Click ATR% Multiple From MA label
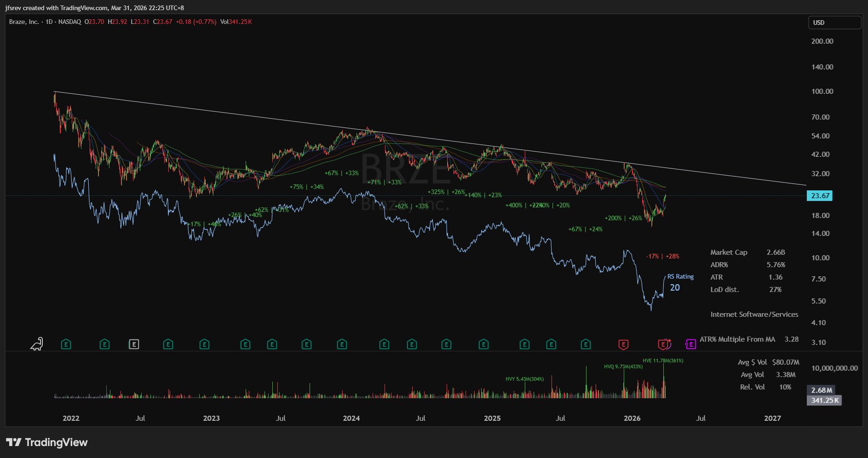 pos(737,339)
